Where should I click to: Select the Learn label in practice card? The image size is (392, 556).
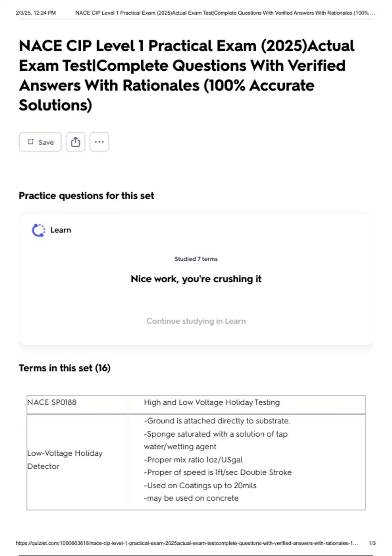(x=60, y=230)
